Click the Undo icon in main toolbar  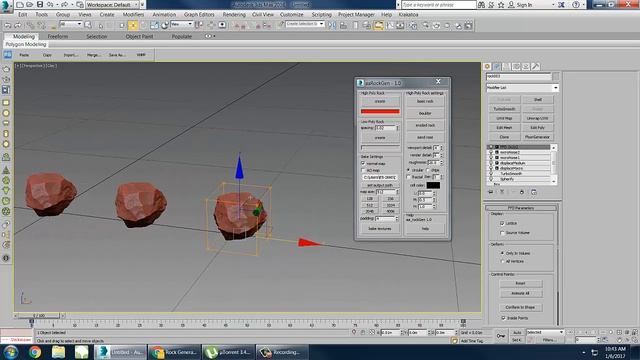(x=8, y=25)
